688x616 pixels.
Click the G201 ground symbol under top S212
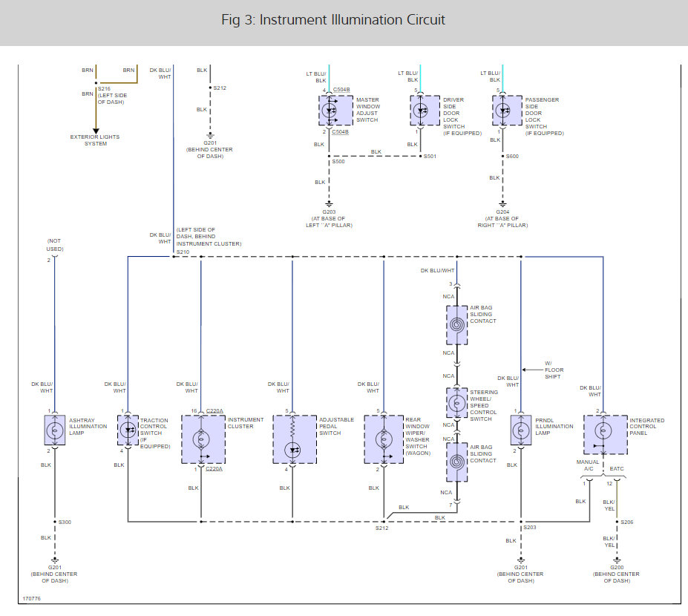click(210, 135)
